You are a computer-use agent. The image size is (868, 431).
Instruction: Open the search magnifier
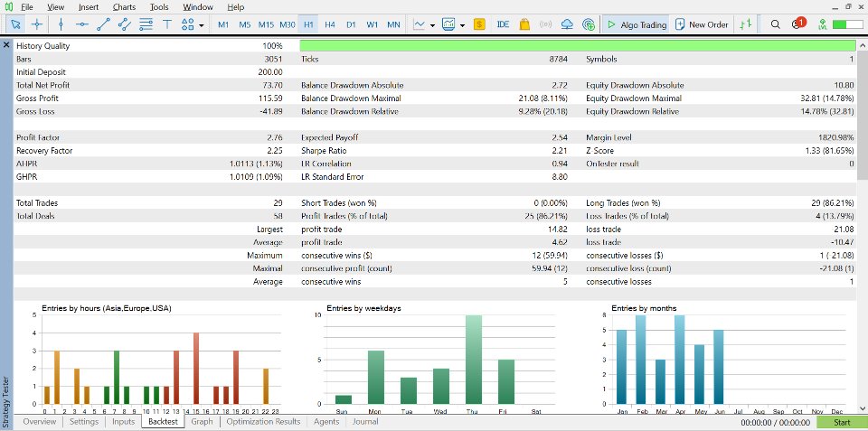[x=776, y=24]
